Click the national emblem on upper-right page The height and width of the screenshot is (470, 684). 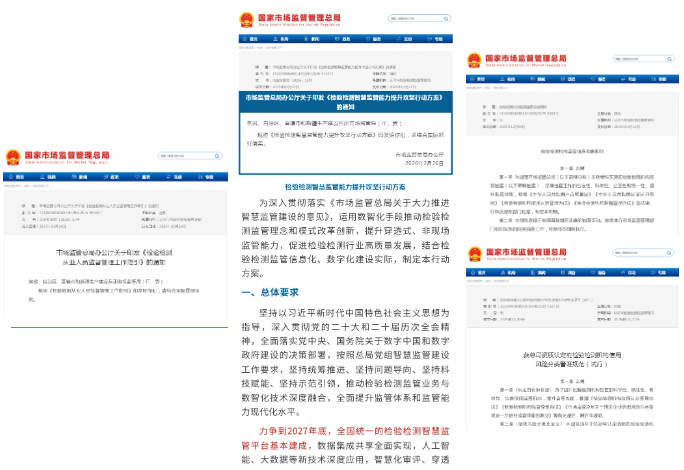click(x=474, y=60)
